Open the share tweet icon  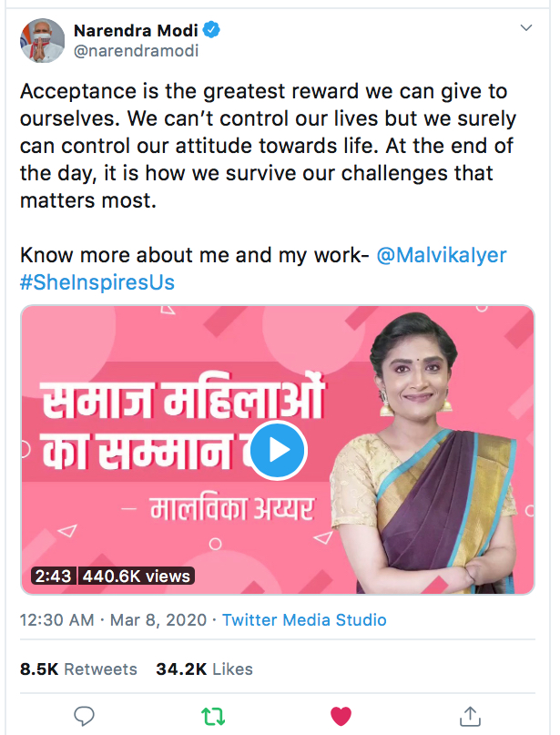pos(469,715)
